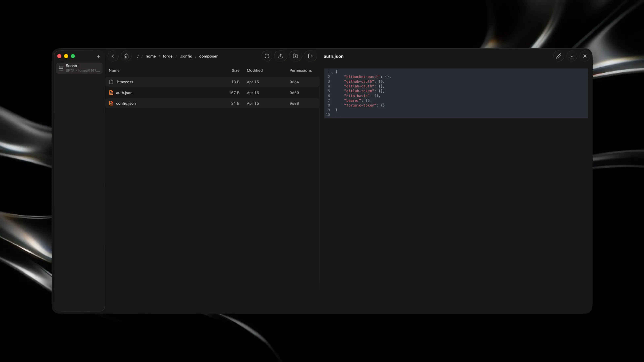The image size is (644, 362).
Task: Maximize window with green traffic light
Action: pos(73,56)
